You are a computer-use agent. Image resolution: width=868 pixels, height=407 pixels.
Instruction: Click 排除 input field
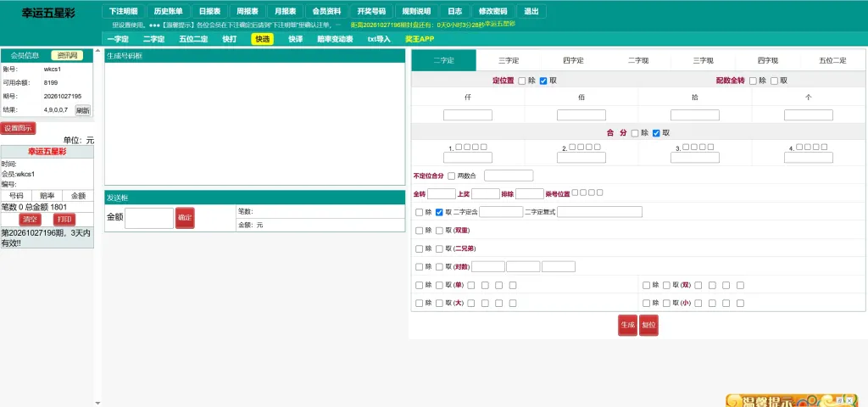coord(530,194)
